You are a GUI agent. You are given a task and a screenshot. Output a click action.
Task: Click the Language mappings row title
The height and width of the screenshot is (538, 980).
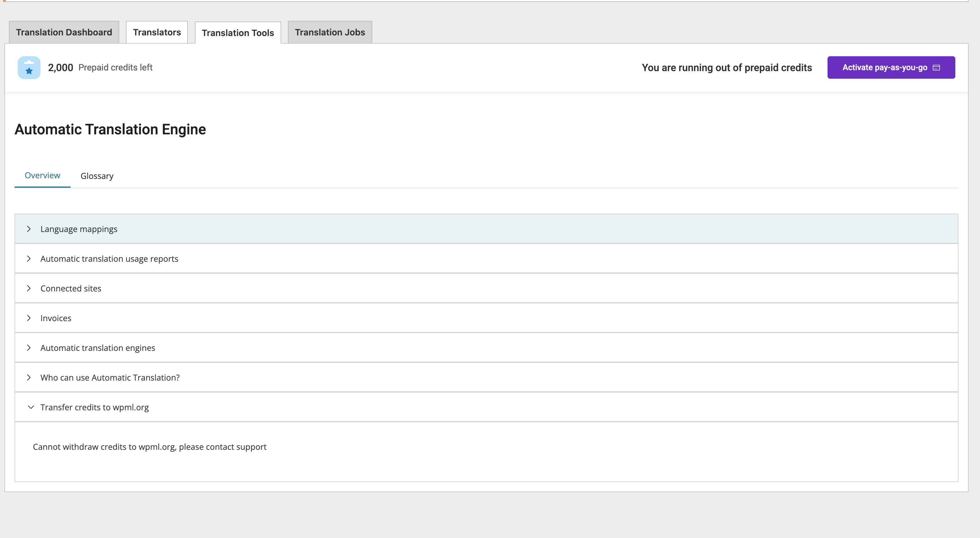click(x=79, y=229)
